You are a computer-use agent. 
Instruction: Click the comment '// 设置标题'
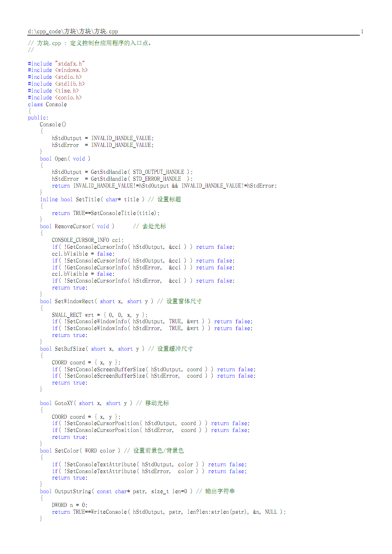[x=164, y=199]
